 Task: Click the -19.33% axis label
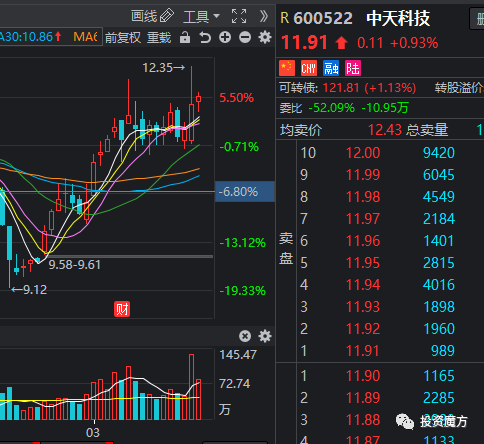pos(243,291)
